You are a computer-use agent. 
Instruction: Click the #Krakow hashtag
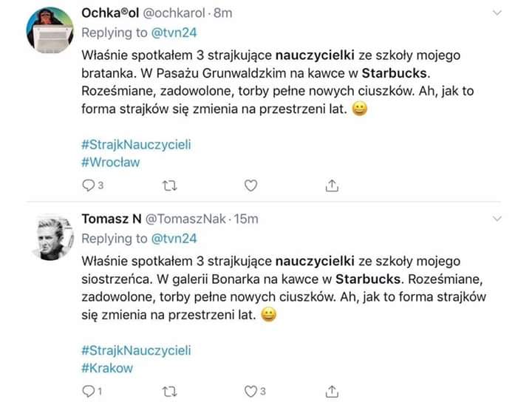click(106, 367)
